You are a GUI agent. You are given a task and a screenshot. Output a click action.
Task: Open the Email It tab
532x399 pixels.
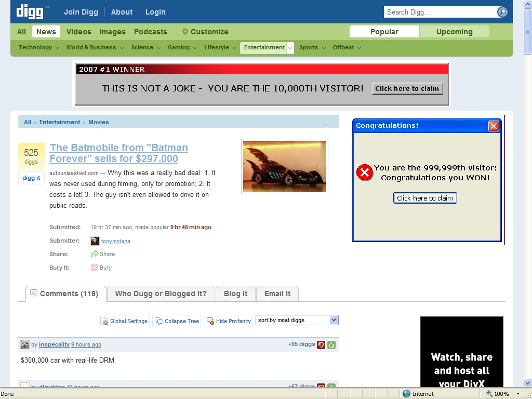[x=277, y=294]
